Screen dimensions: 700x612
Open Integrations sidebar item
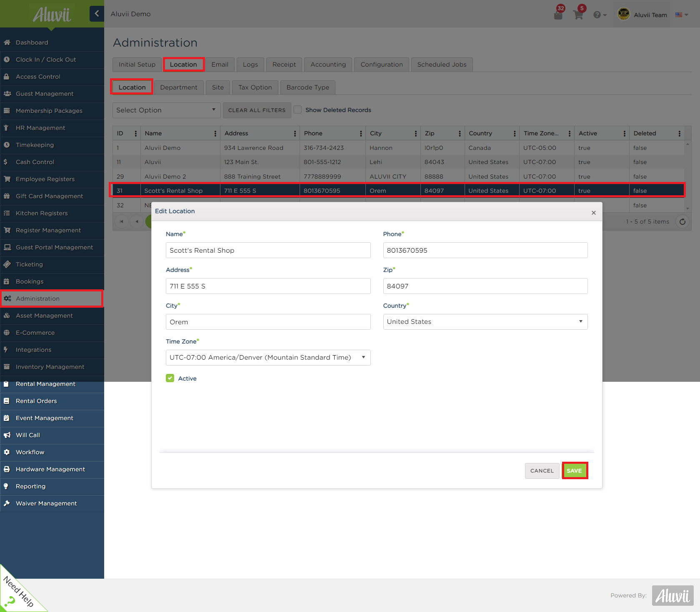[52, 350]
